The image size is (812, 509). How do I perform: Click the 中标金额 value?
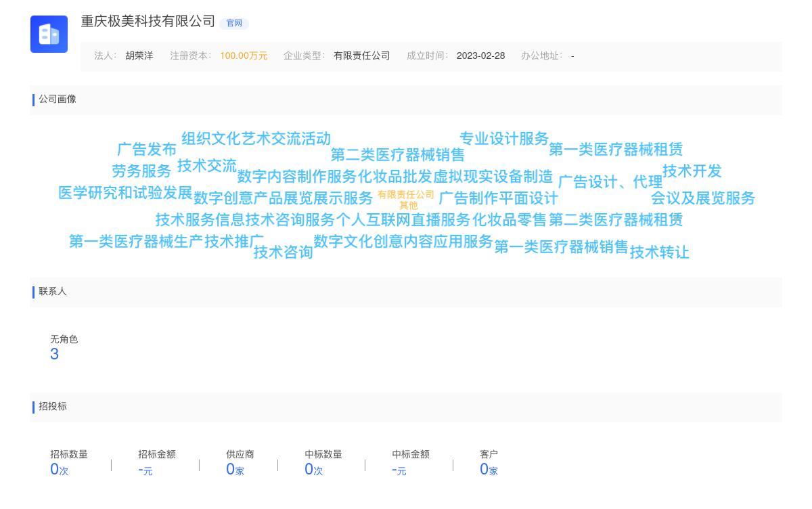click(x=399, y=469)
